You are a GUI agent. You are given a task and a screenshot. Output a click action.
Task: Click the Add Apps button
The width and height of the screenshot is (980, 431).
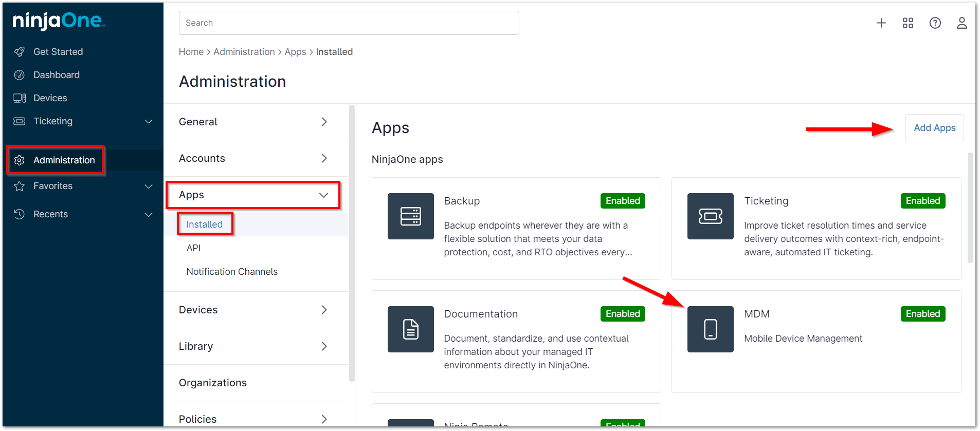(934, 128)
